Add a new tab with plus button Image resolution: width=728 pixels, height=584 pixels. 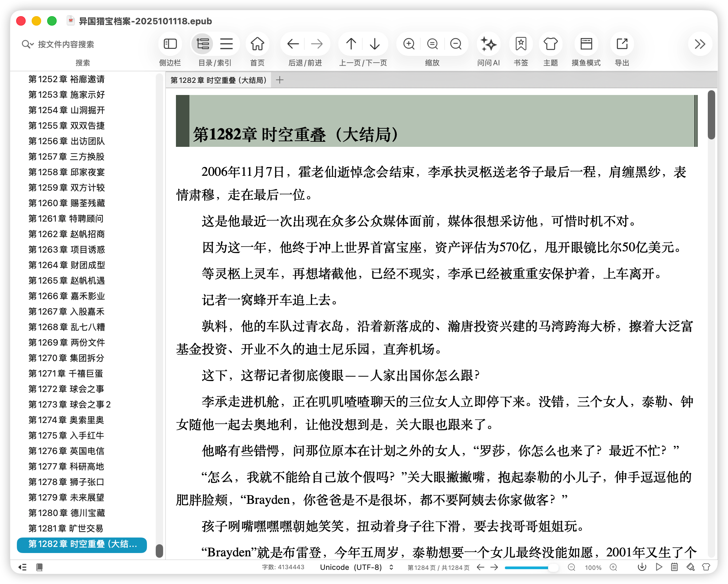click(x=280, y=80)
